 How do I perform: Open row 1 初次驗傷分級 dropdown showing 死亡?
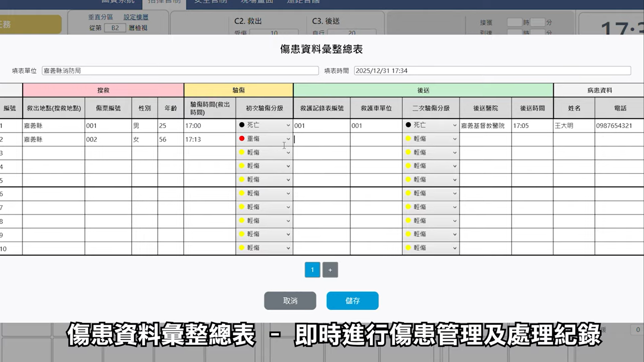[x=264, y=125]
